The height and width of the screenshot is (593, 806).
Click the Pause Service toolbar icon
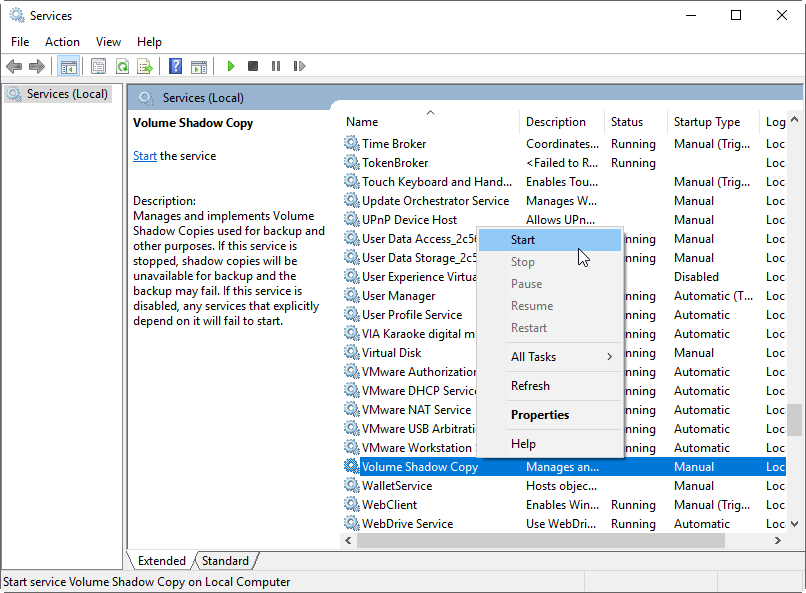pos(276,66)
